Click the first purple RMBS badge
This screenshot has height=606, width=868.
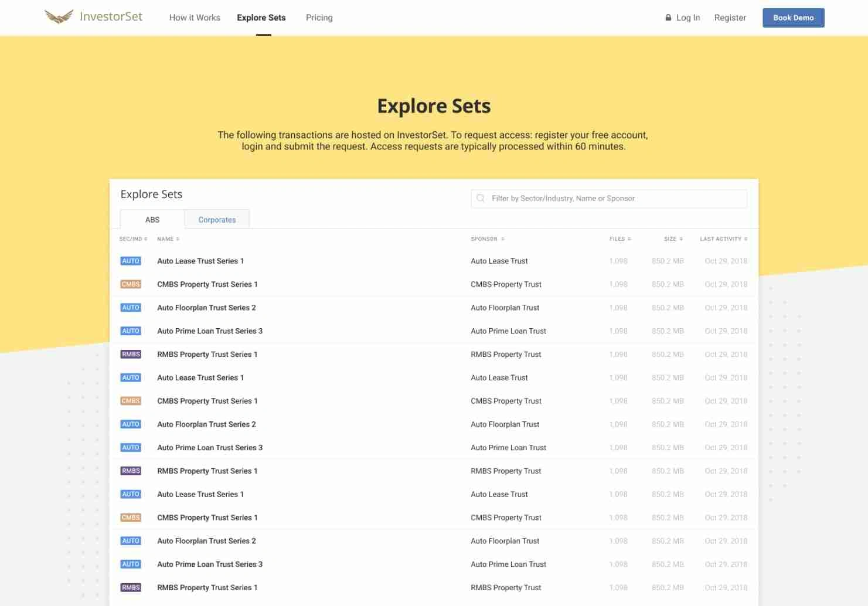[x=131, y=355]
